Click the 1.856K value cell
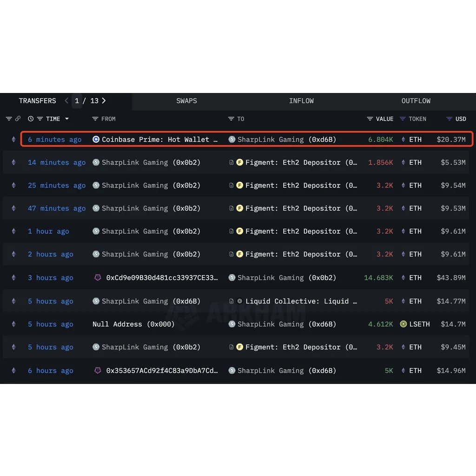The height and width of the screenshot is (476, 476). [380, 162]
